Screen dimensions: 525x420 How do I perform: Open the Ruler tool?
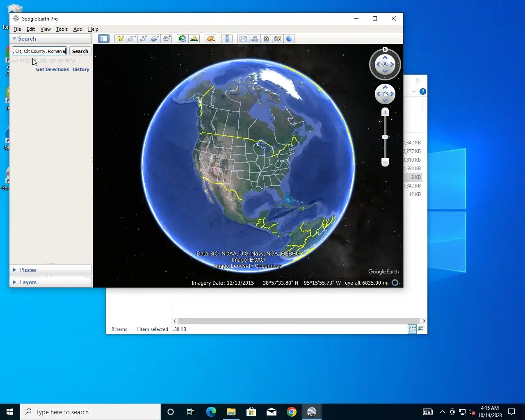pos(227,39)
